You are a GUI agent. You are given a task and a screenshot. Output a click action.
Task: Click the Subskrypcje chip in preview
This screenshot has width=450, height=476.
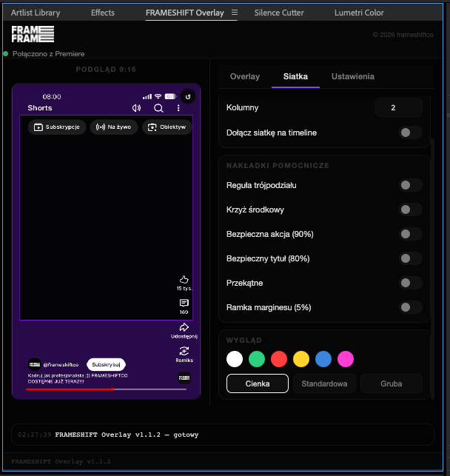(57, 127)
